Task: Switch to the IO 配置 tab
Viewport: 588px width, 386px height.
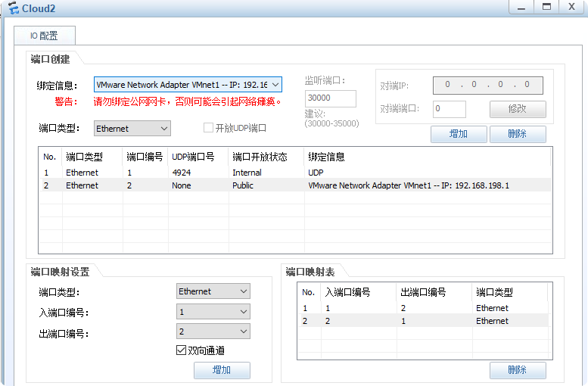Action: coord(43,36)
